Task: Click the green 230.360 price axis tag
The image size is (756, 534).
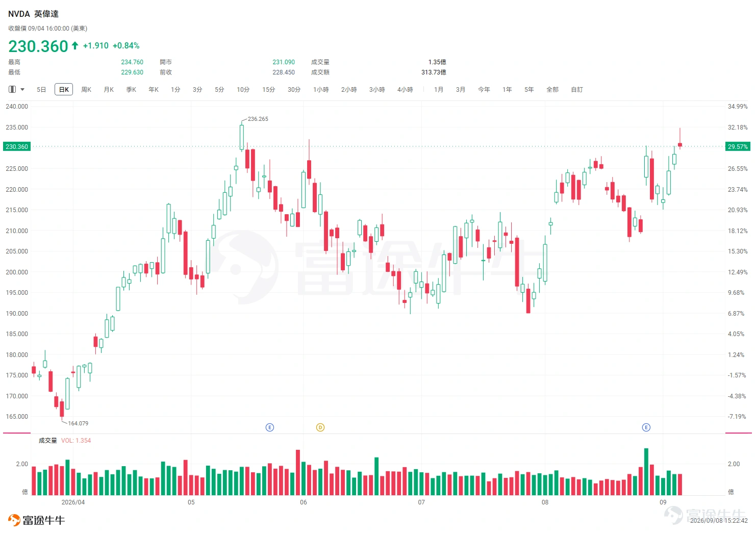Action: tap(17, 147)
